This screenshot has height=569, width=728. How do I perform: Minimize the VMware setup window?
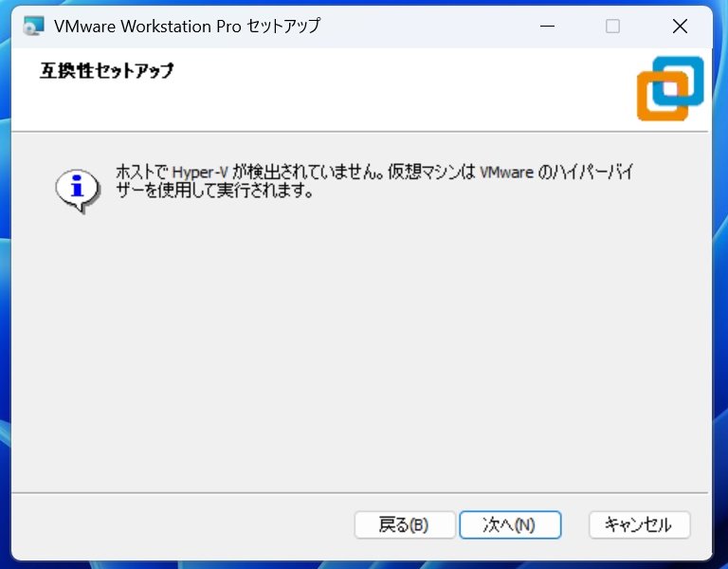coord(547,26)
